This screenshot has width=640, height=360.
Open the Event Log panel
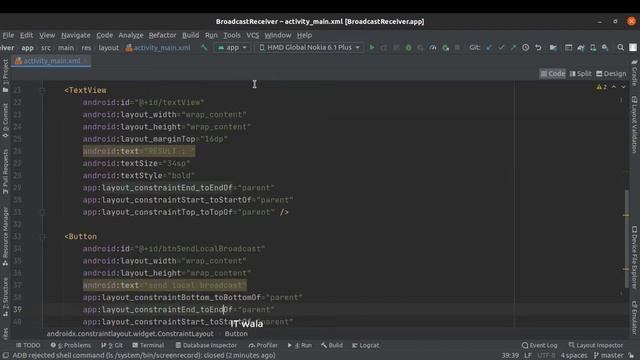coord(539,345)
